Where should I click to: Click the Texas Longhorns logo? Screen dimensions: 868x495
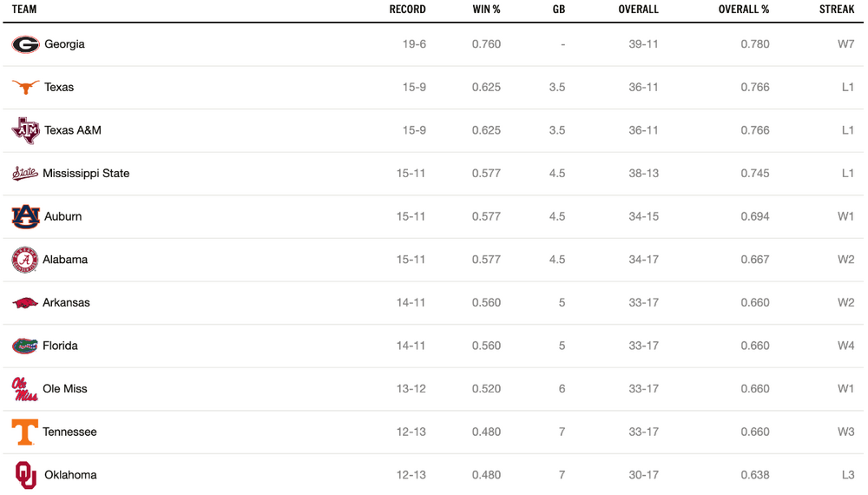[25, 87]
